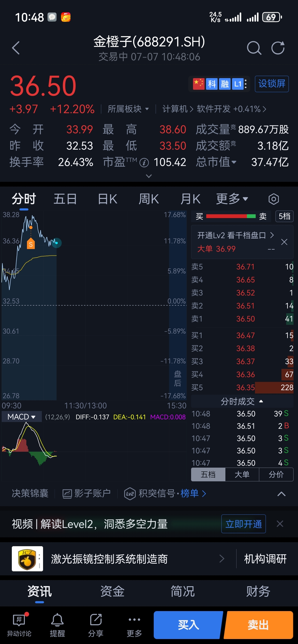This screenshot has height=644, width=298.
Task: Select the 分价 segment
Action: 276,474
